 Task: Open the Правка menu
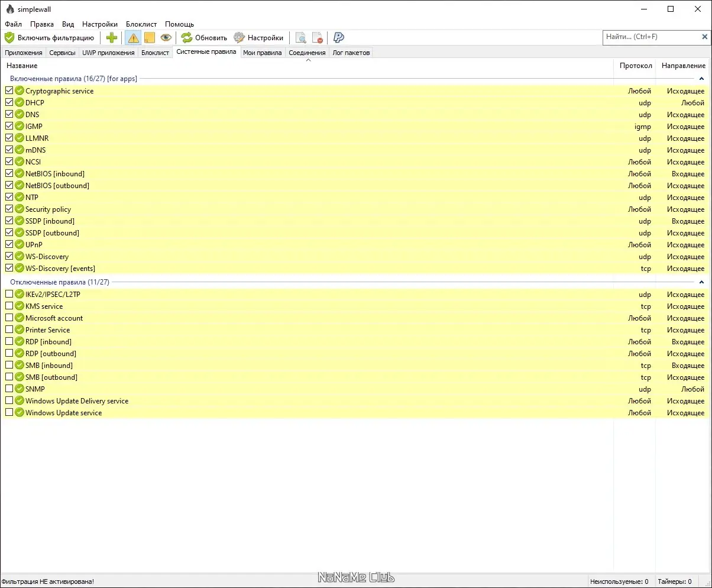click(x=42, y=24)
